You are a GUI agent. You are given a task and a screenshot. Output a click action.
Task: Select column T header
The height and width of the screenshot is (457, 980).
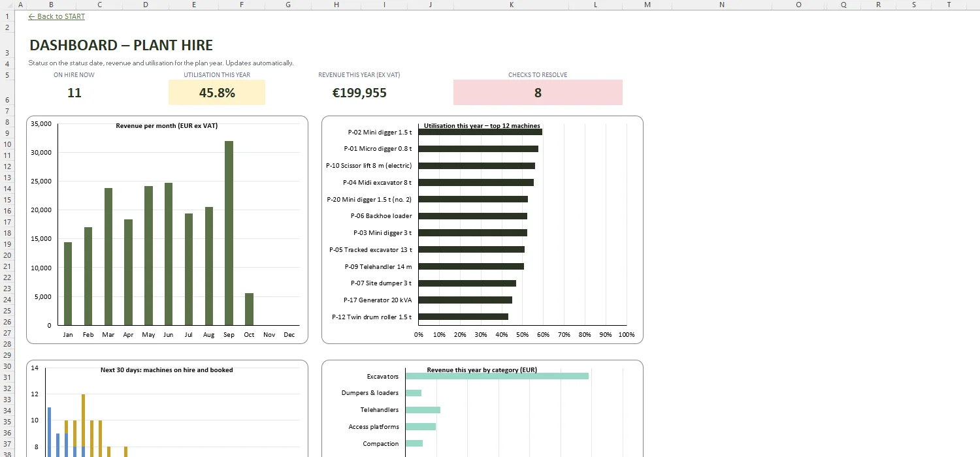(x=949, y=5)
